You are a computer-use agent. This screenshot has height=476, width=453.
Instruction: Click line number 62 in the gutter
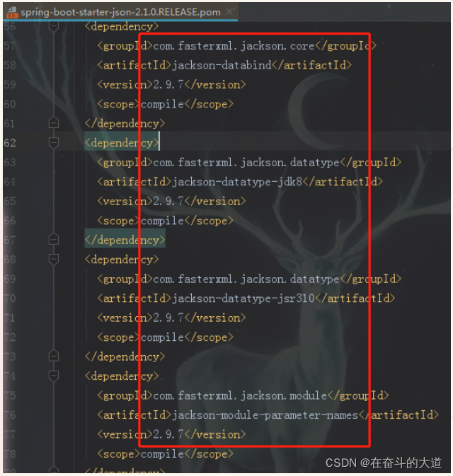pos(10,143)
